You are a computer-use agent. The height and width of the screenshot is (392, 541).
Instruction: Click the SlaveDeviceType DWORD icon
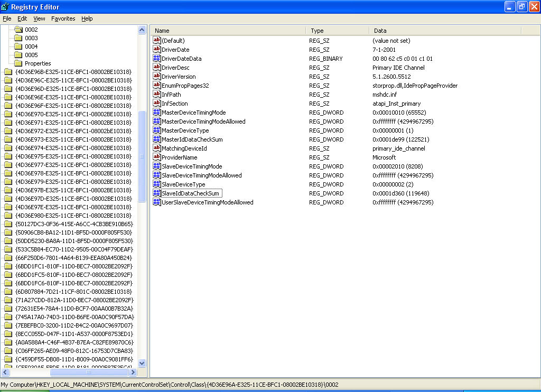point(156,184)
